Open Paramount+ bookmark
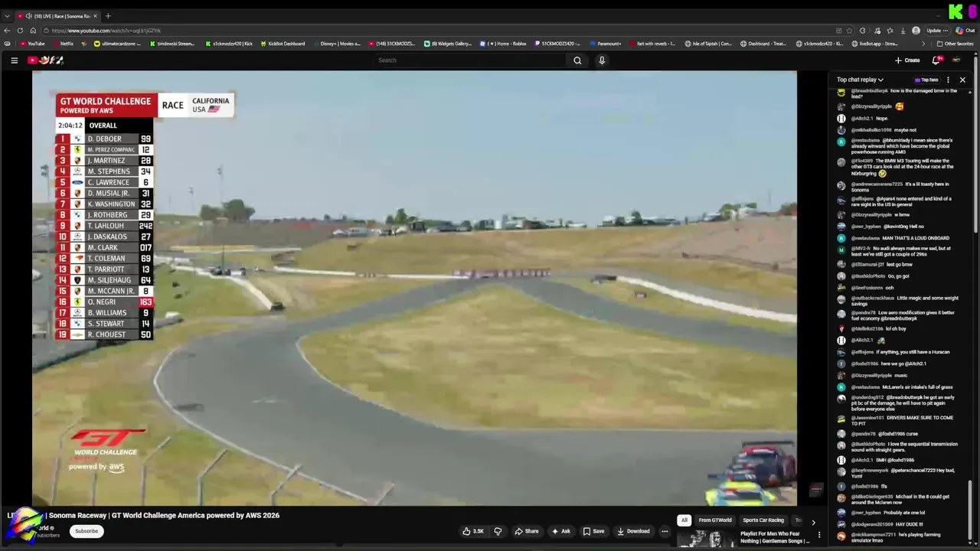The image size is (980, 551). pos(606,44)
